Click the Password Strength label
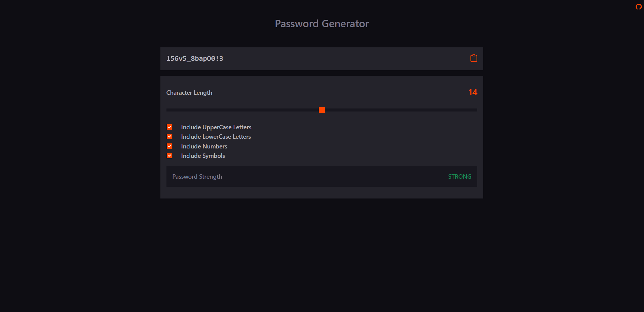This screenshot has width=644, height=312. click(197, 176)
